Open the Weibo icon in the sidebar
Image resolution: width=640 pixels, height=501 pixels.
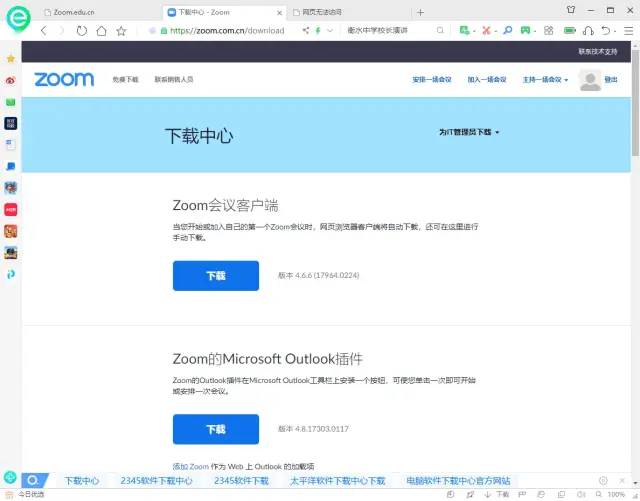[11, 81]
